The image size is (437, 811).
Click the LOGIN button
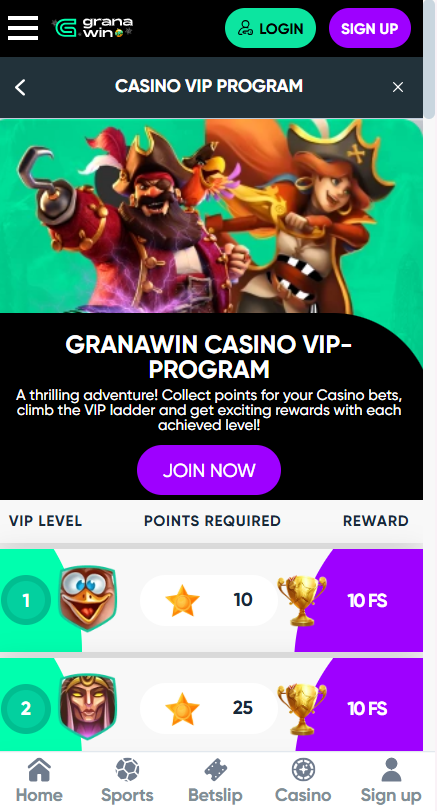pyautogui.click(x=270, y=28)
